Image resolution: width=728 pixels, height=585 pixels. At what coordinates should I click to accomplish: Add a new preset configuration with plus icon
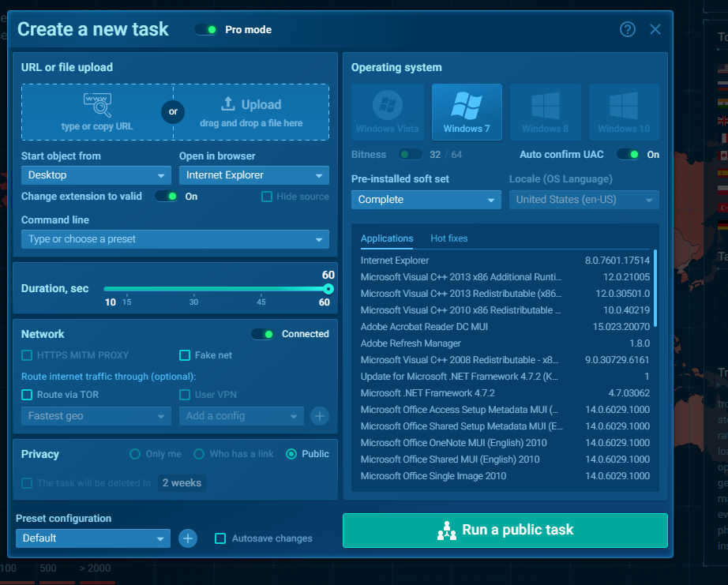point(188,538)
